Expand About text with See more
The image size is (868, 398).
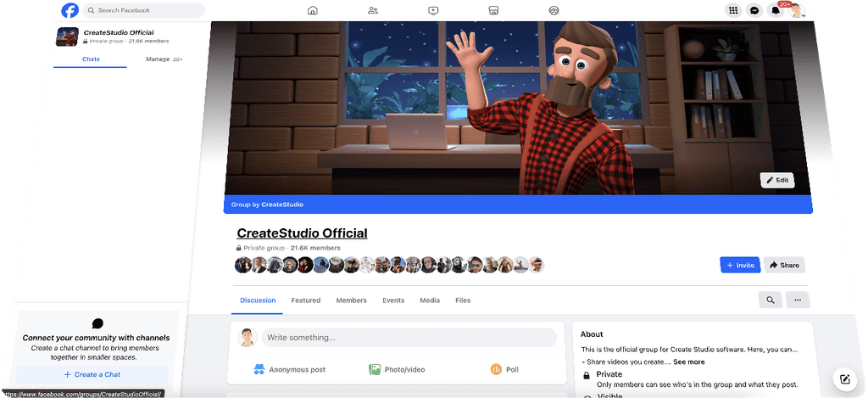[688, 362]
